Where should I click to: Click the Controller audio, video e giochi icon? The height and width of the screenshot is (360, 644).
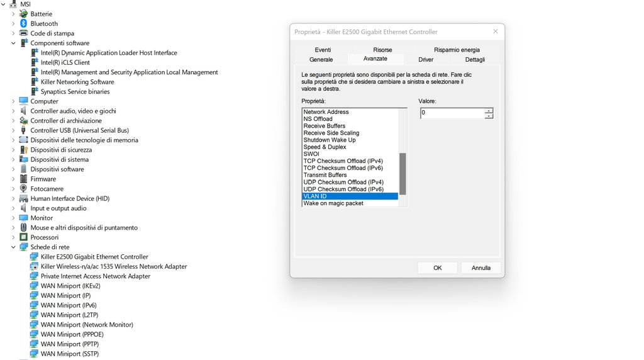click(x=23, y=111)
